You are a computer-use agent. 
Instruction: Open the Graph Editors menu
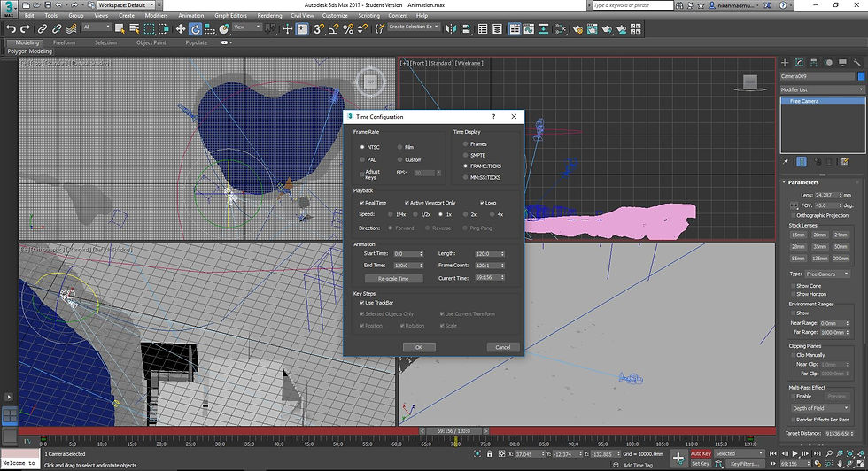(231, 16)
